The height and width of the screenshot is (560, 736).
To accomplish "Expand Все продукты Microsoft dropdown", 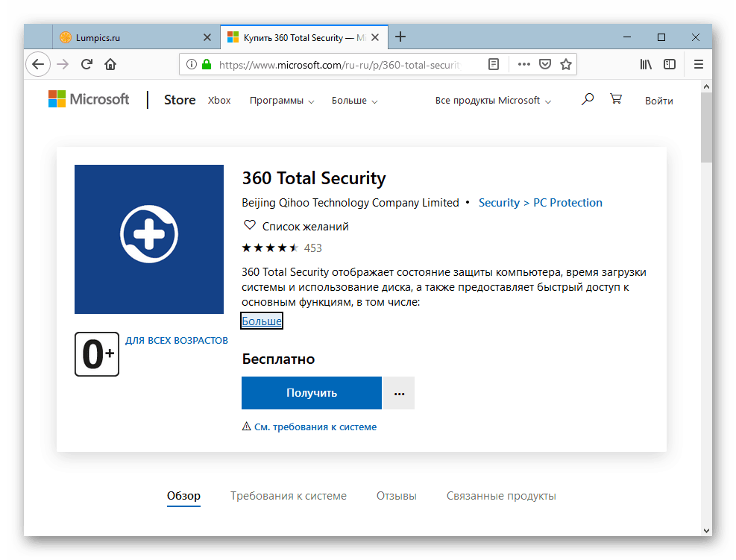I will [x=493, y=101].
